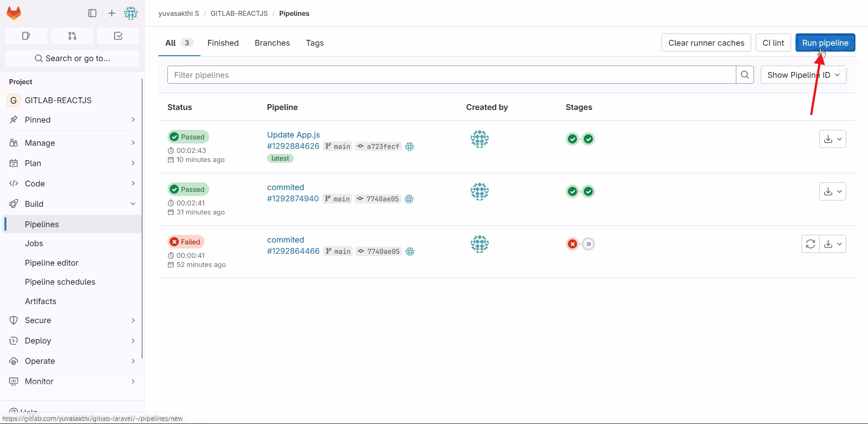Image resolution: width=868 pixels, height=424 pixels.
Task: Open creator avatar for pipeline #1292884626
Action: (480, 139)
